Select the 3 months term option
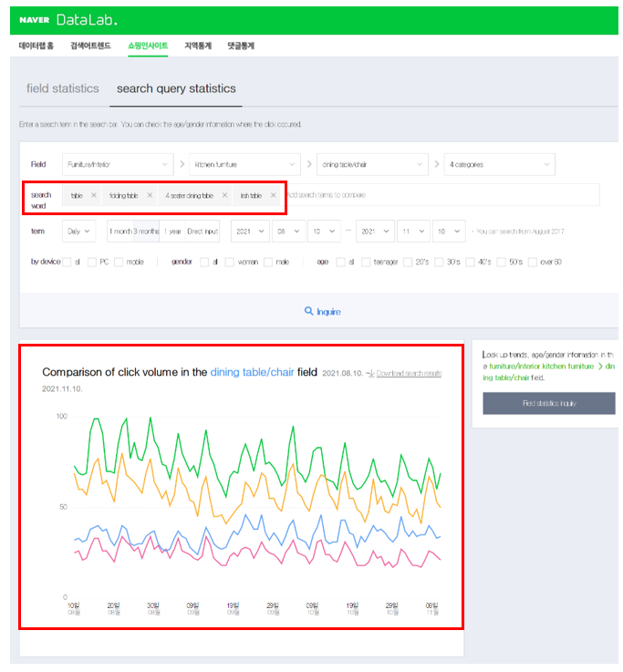This screenshot has width=623, height=672. 146,232
